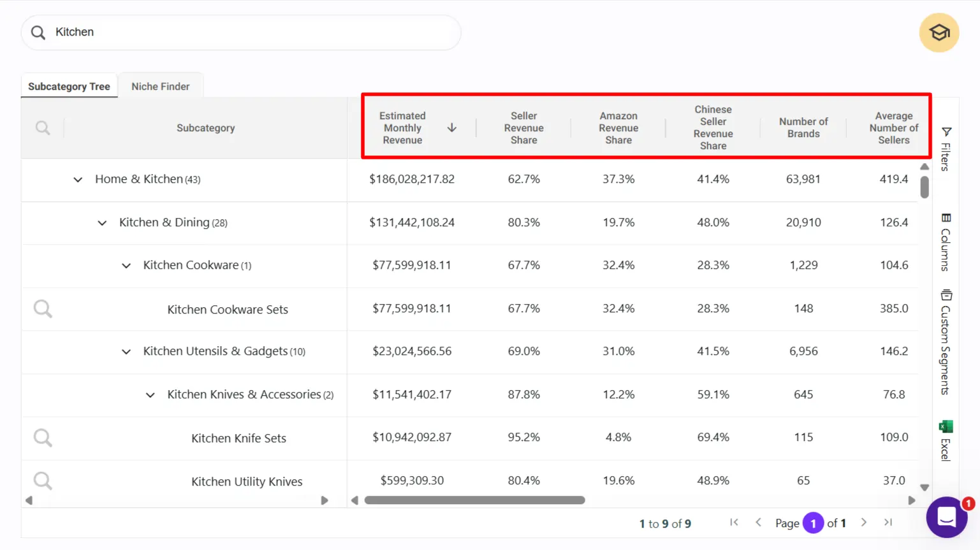Open the graduation cap icon top right
Image resolution: width=980 pixels, height=550 pixels.
[x=939, y=32]
